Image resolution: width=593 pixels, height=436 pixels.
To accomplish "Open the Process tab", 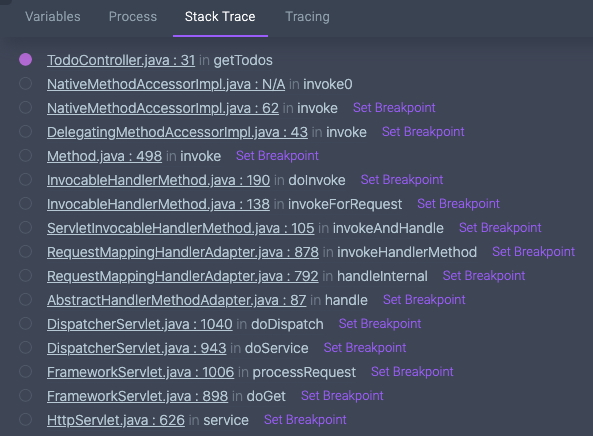I will click(133, 17).
